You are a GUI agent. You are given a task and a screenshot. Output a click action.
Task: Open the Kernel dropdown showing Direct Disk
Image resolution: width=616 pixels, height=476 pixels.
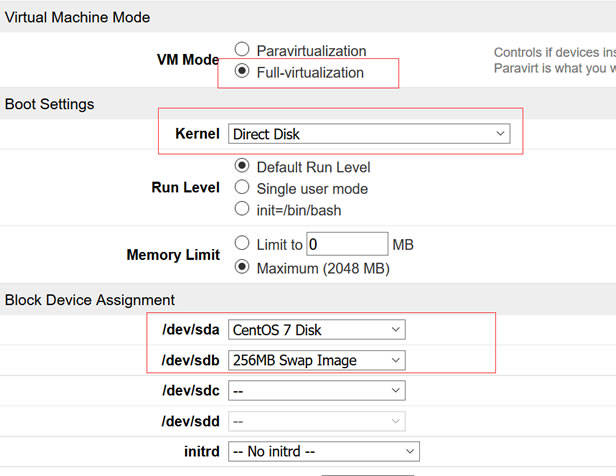369,134
